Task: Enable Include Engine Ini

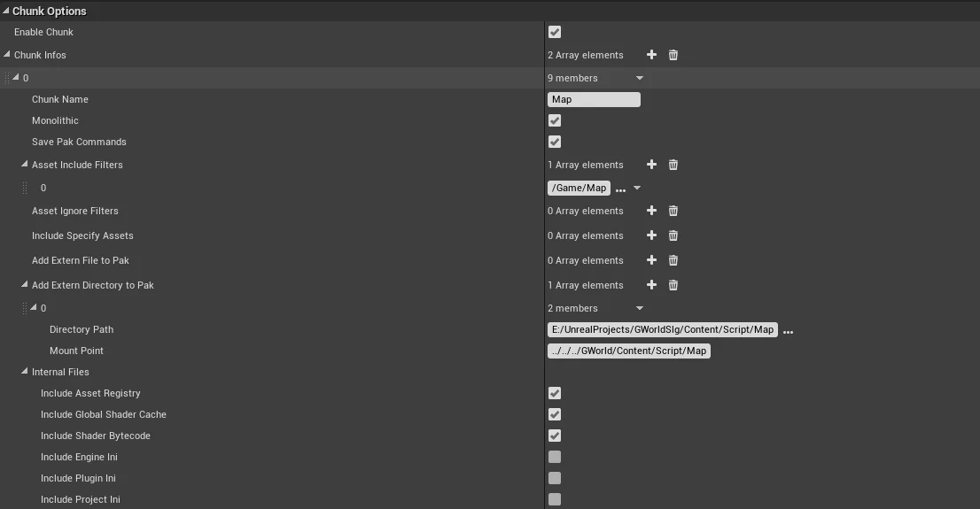Action: click(555, 457)
